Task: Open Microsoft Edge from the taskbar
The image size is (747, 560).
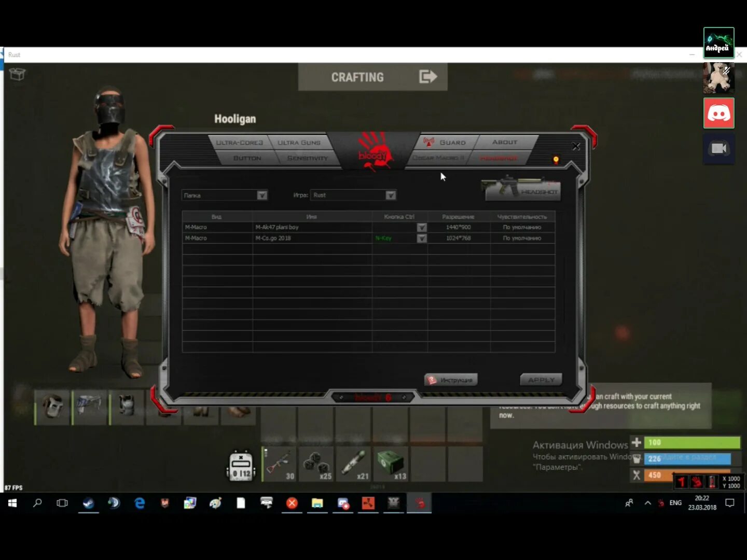Action: 140,503
